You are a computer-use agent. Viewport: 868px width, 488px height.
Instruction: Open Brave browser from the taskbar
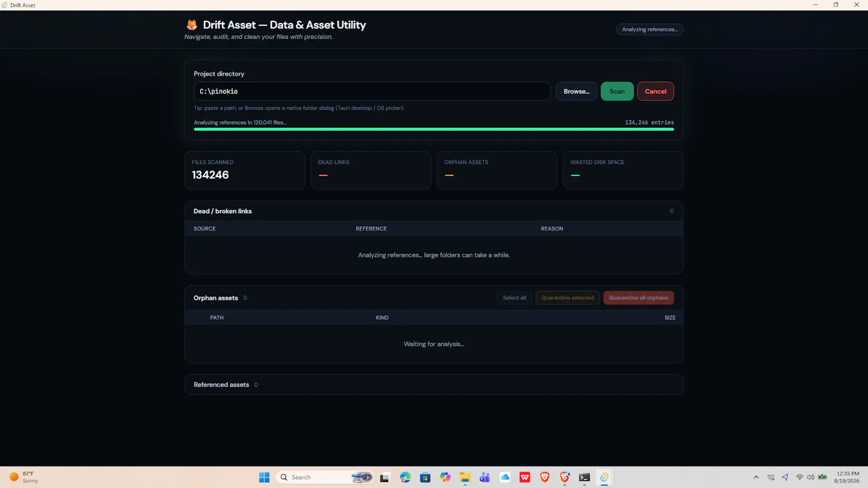(x=545, y=477)
